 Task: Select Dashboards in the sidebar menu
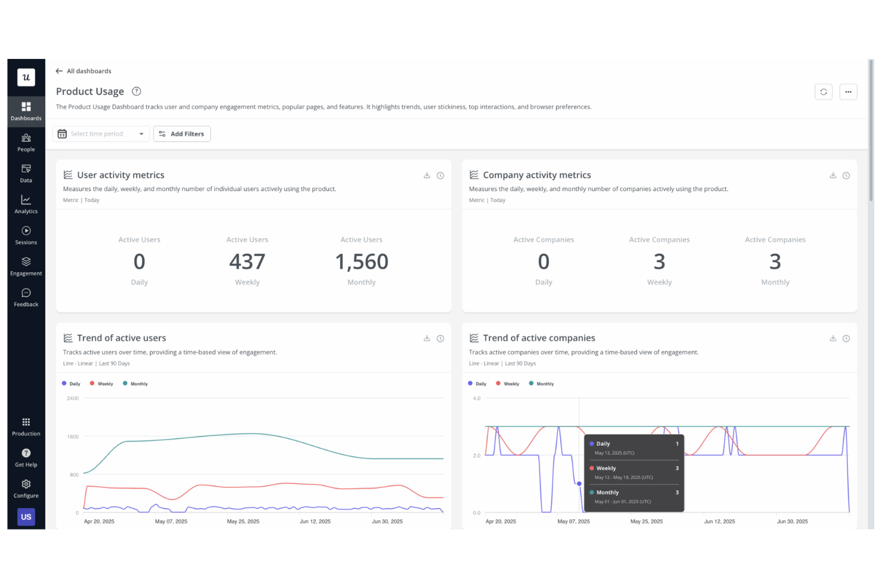pyautogui.click(x=26, y=111)
